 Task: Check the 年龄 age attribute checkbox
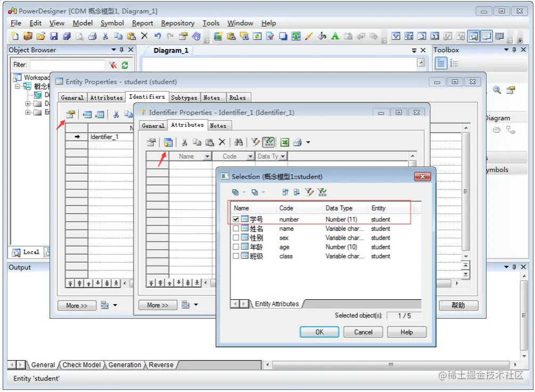coord(236,247)
